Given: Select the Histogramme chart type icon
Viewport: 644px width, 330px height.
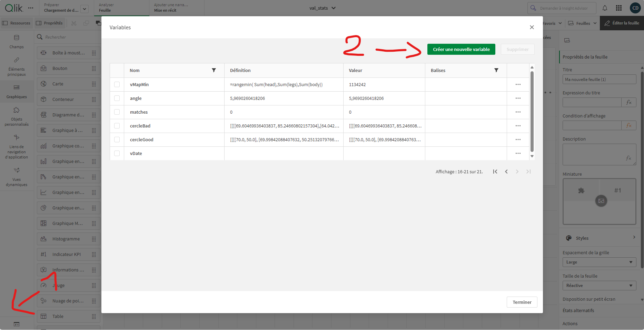Looking at the screenshot, I should pyautogui.click(x=44, y=239).
